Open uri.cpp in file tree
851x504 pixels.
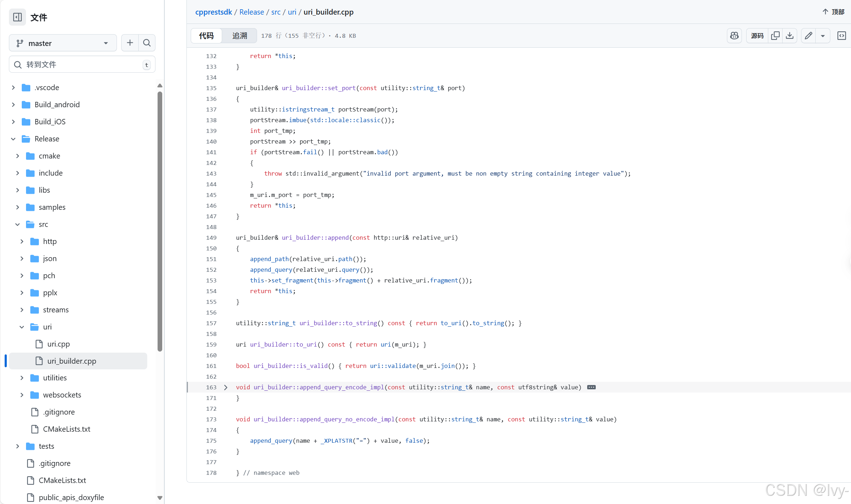58,344
